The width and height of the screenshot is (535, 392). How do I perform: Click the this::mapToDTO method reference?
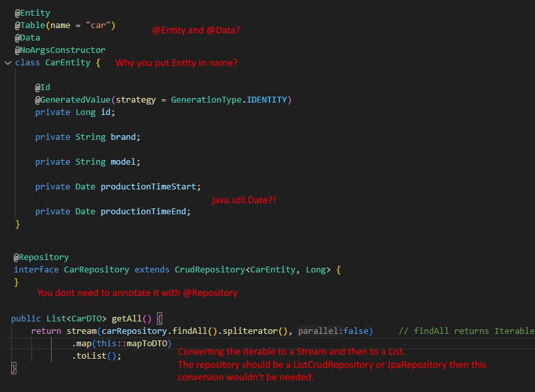(132, 344)
